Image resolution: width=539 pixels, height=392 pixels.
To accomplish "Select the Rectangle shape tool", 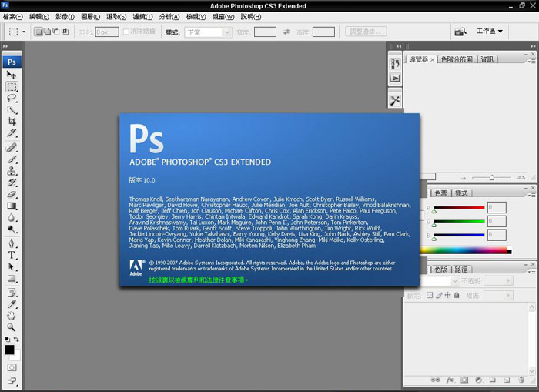I will 12,278.
